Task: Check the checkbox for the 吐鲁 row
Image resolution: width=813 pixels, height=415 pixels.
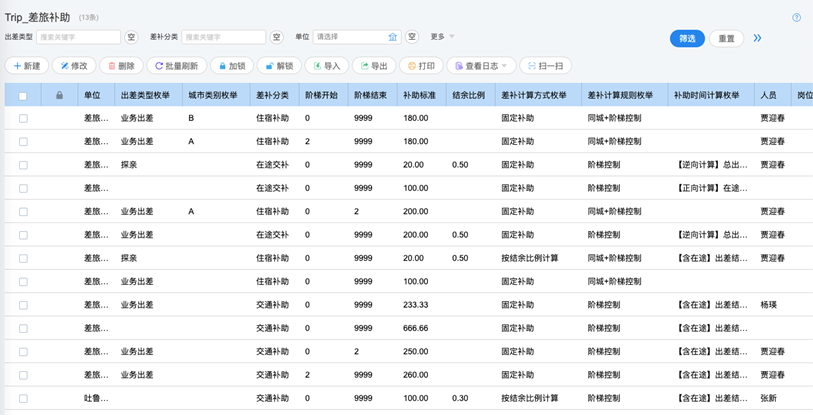Action: tap(23, 398)
